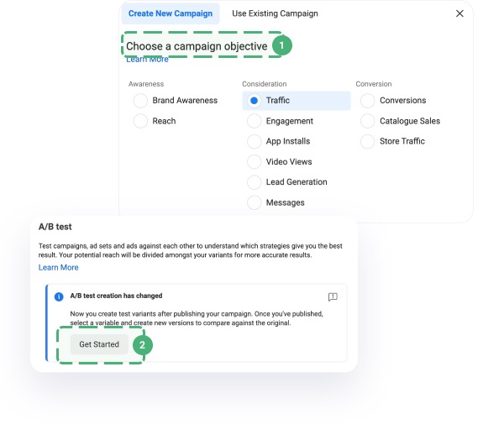Screen dimensions: 504x435
Task: Select the Traffic radio button
Action: (x=254, y=101)
